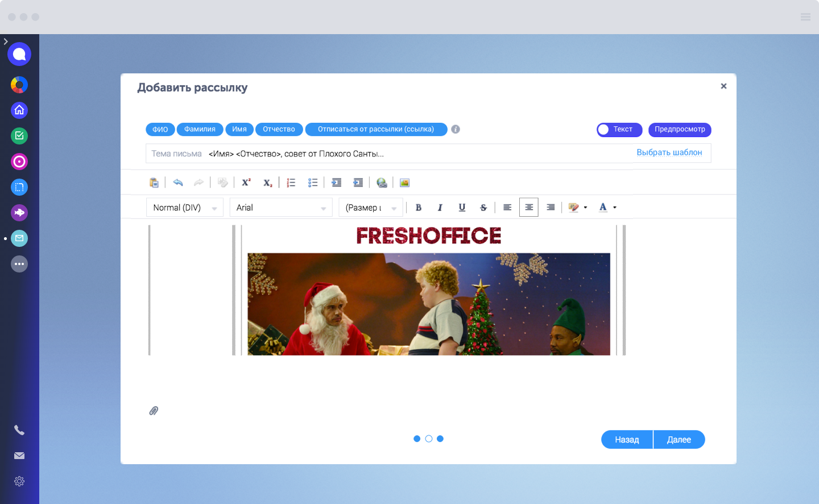The image size is (819, 504).
Task: Open the settings gear in the sidebar
Action: coord(19,481)
